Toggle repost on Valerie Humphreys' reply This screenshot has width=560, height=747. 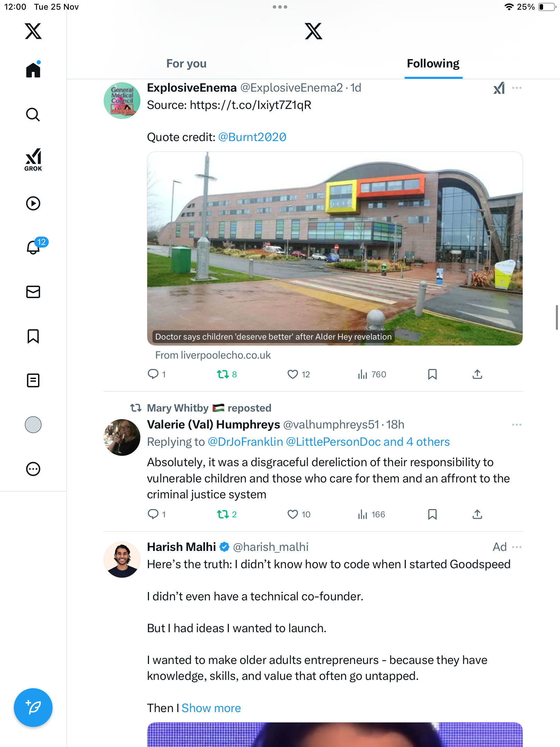[x=223, y=514]
